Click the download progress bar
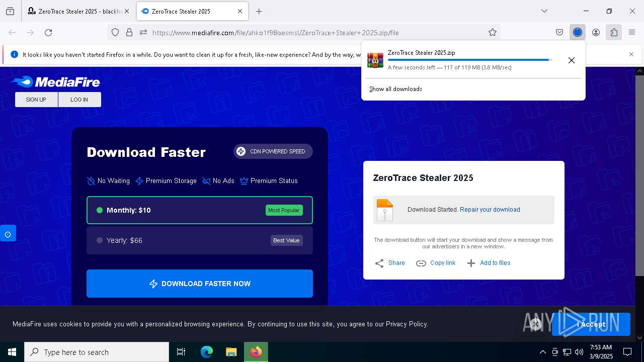 point(470,60)
